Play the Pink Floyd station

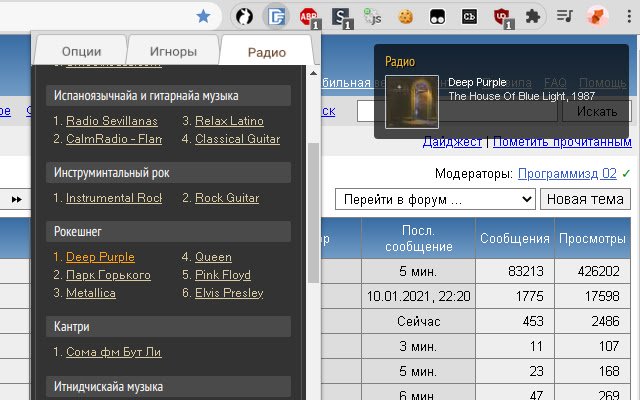point(223,275)
